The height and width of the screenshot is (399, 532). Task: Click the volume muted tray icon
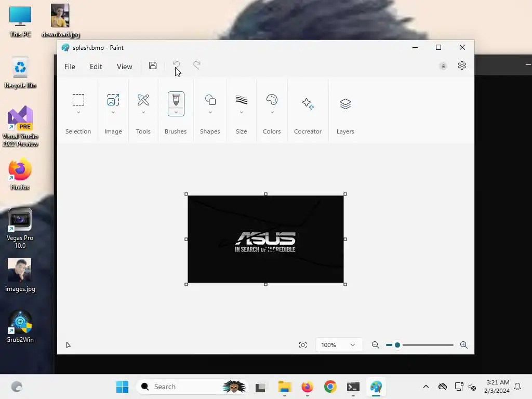pyautogui.click(x=472, y=387)
